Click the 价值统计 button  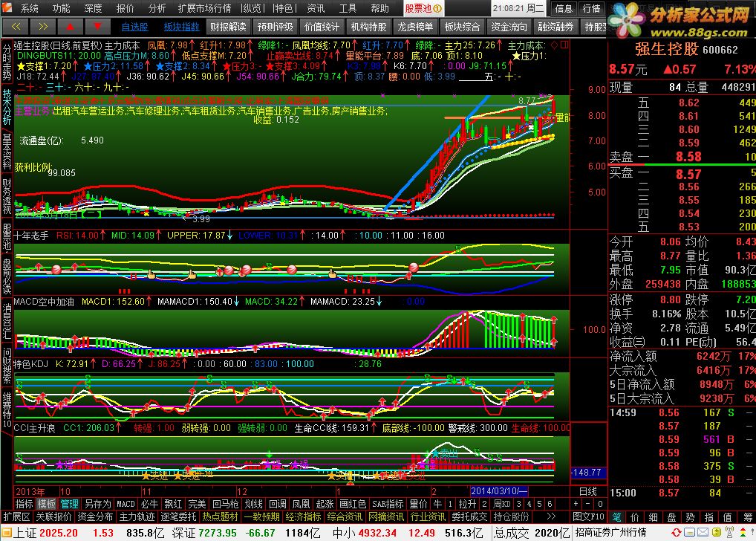322,27
